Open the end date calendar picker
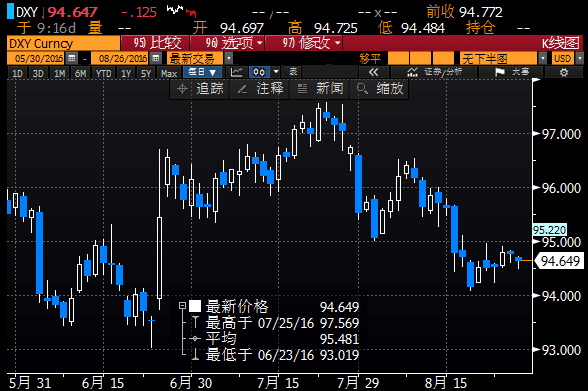 pos(156,58)
